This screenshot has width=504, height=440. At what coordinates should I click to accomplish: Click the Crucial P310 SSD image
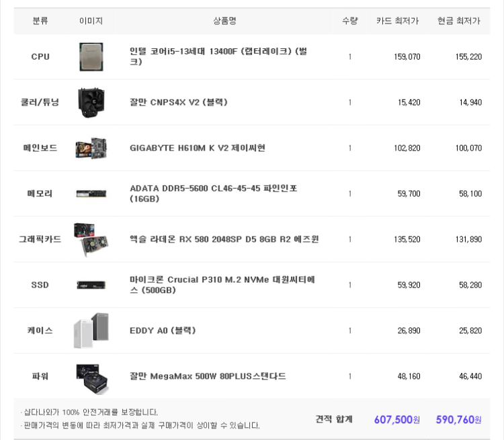click(x=91, y=285)
